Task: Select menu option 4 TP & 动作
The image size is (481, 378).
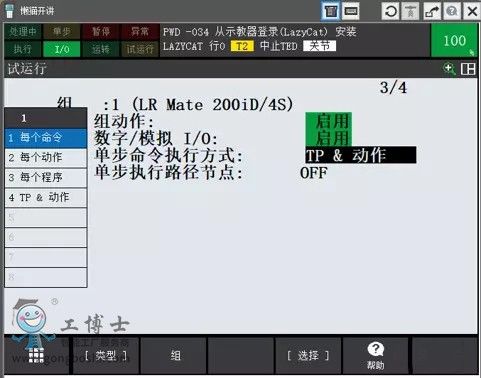Action: [x=46, y=197]
